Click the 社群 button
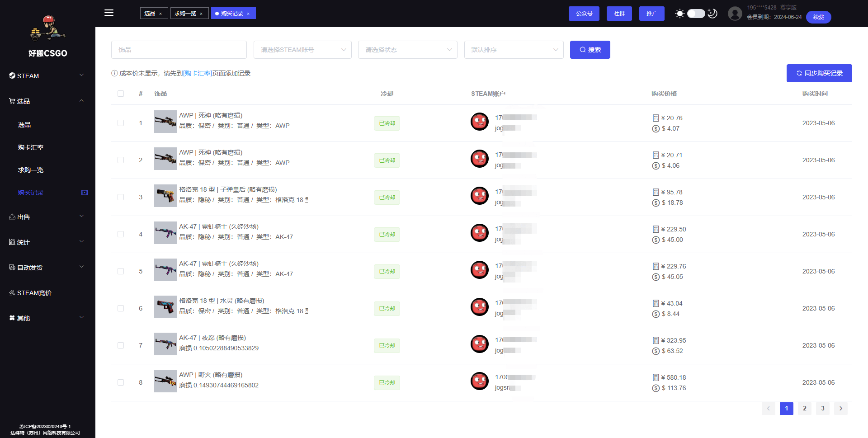Viewport: 868px width, 438px height. (619, 14)
